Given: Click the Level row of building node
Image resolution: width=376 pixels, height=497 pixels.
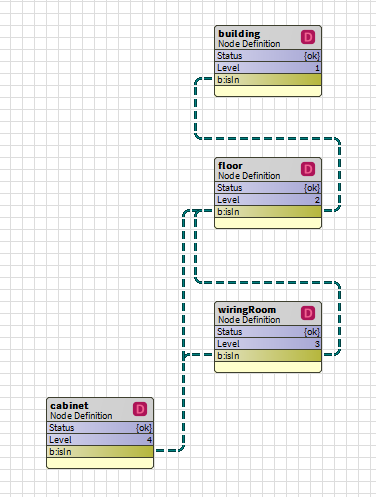Looking at the screenshot, I should click(x=268, y=68).
